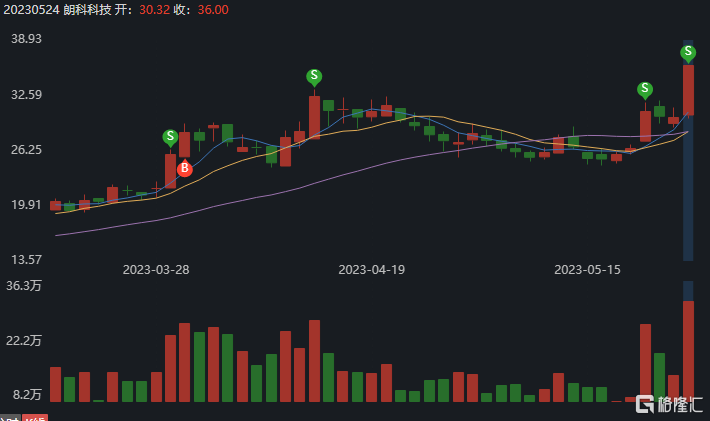Select the tallest red volume bar at far right

click(x=688, y=351)
